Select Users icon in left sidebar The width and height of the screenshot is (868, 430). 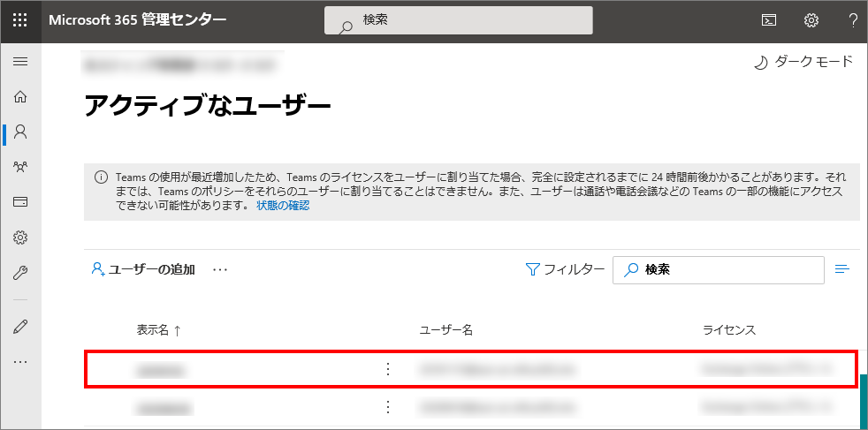click(x=20, y=132)
